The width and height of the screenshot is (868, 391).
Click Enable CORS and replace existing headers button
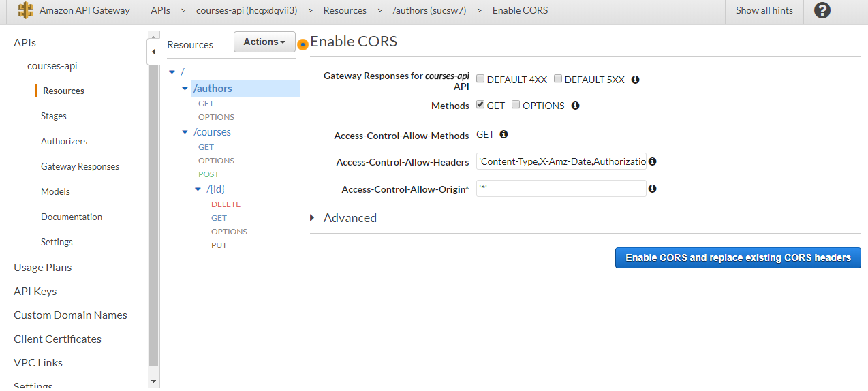point(738,257)
